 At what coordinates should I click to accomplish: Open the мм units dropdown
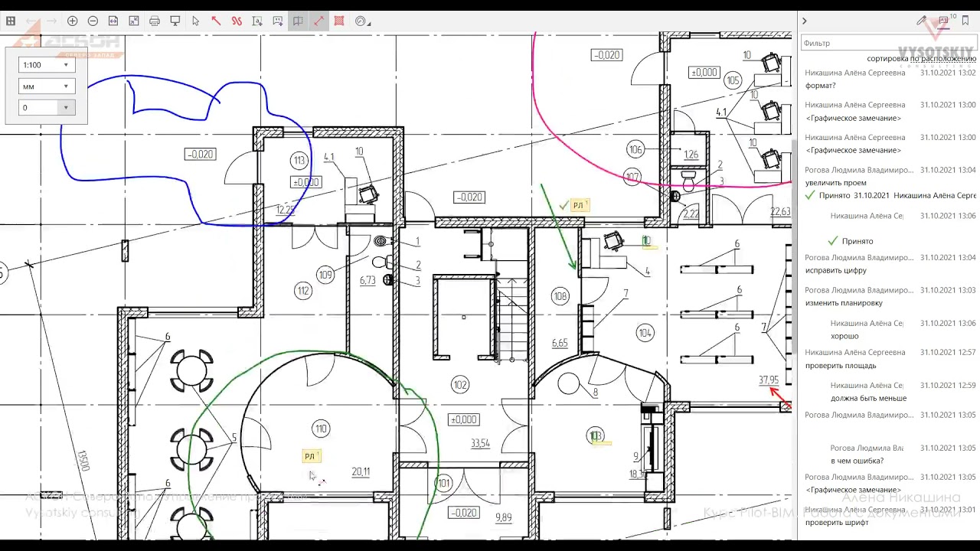(x=46, y=86)
